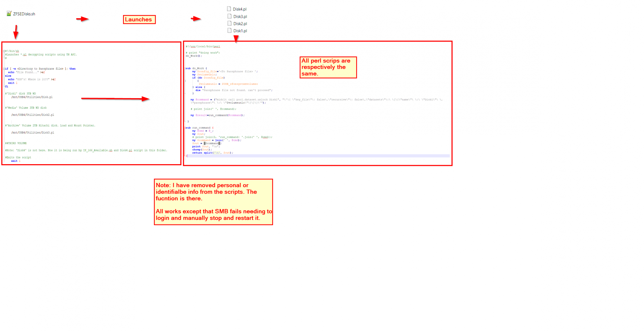Viewport: 644px width, 331px height.
Task: Collapse the fold beside sub do_Work
Action: [185, 68]
